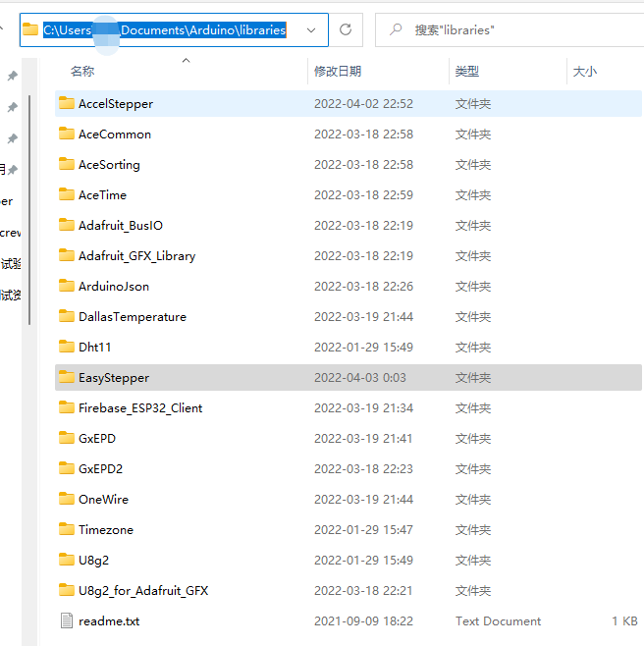Screen dimensions: 644x646
Task: Click the Timezone folder icon
Action: click(67, 529)
